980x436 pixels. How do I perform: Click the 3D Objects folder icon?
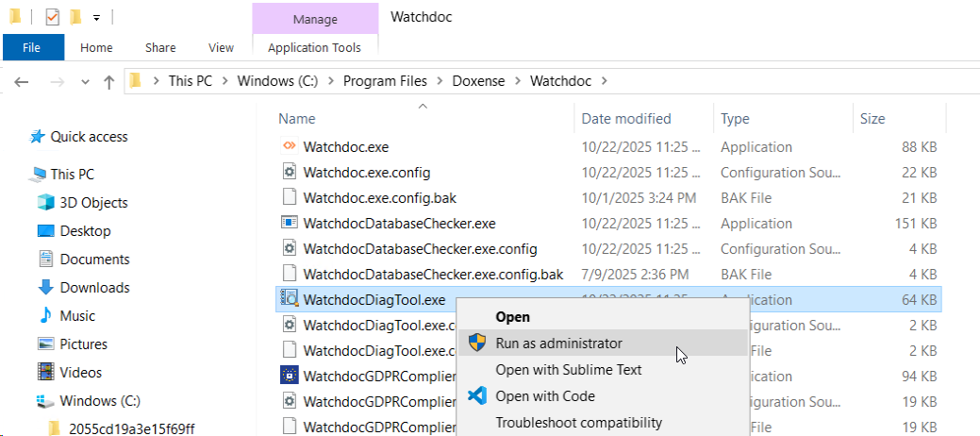(x=45, y=203)
